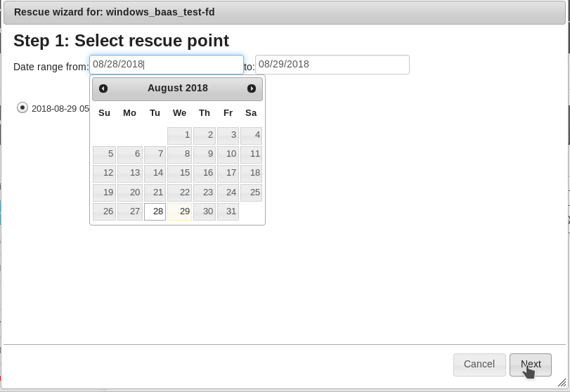Click August 13 in the datepicker
570x392 pixels.
[131, 173]
